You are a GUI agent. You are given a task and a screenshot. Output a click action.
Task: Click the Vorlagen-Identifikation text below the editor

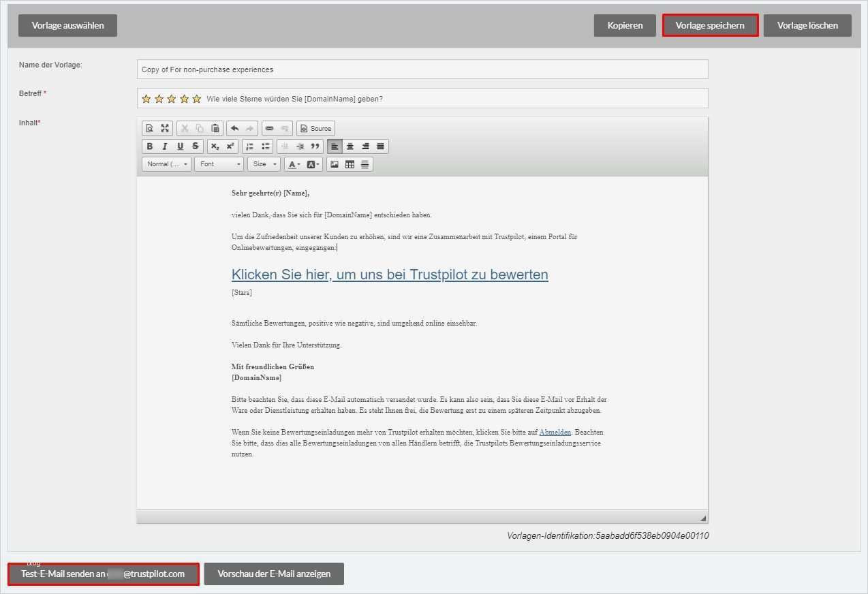pyautogui.click(x=608, y=536)
